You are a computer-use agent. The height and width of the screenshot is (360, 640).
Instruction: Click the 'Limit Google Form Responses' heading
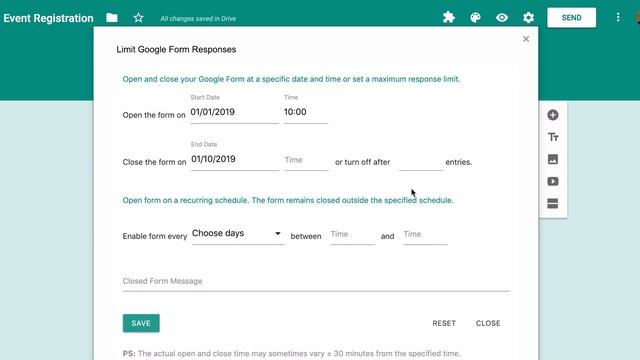click(176, 49)
